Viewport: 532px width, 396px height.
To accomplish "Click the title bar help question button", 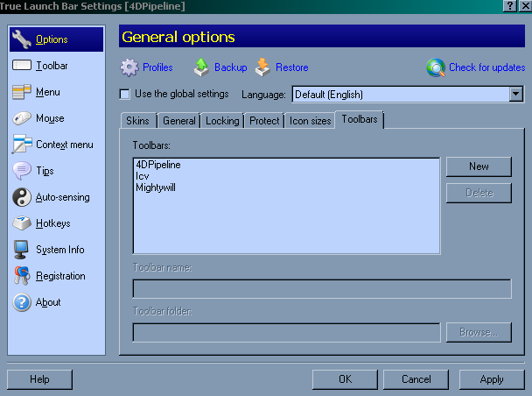I will (x=510, y=6).
